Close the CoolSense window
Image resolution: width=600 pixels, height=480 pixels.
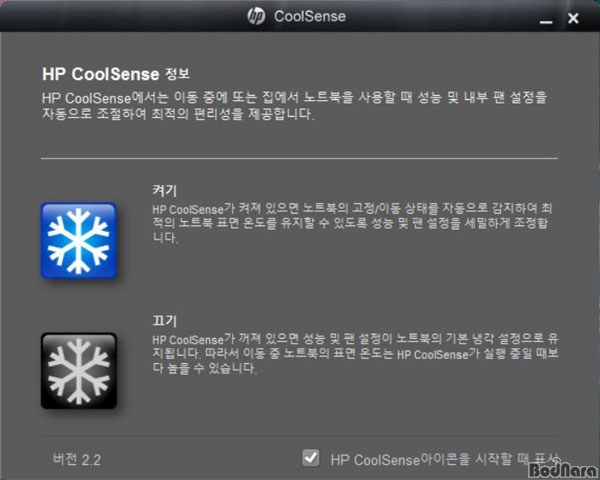pos(573,18)
